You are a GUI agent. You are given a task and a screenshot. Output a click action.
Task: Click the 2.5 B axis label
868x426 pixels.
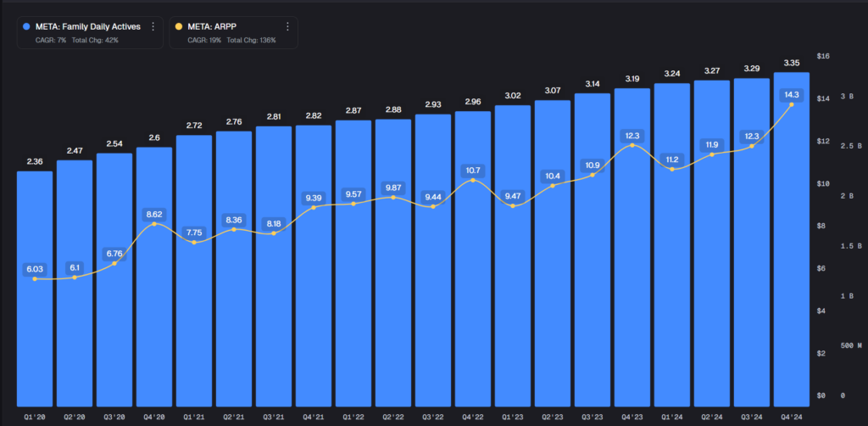(851, 146)
